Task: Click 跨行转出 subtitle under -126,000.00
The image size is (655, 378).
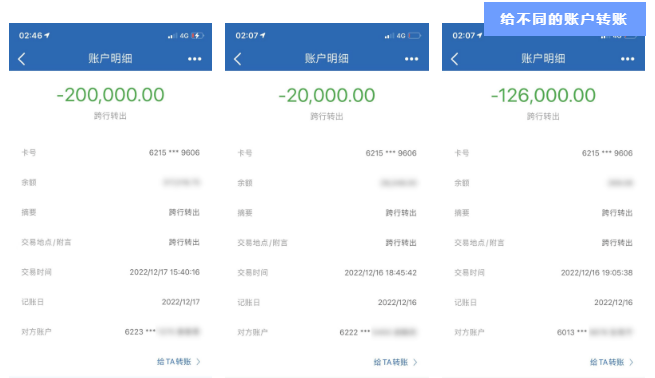Action: click(x=543, y=117)
